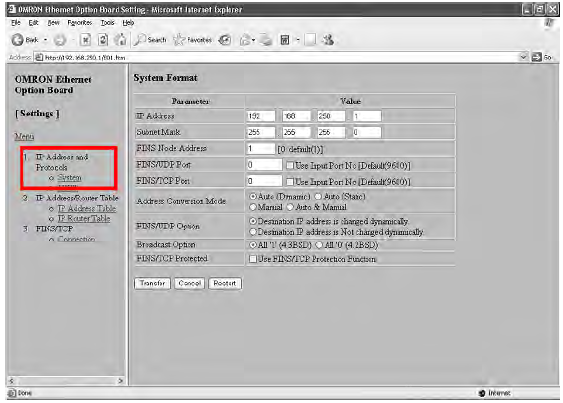Click IP Address fourth octet field

pos(367,116)
